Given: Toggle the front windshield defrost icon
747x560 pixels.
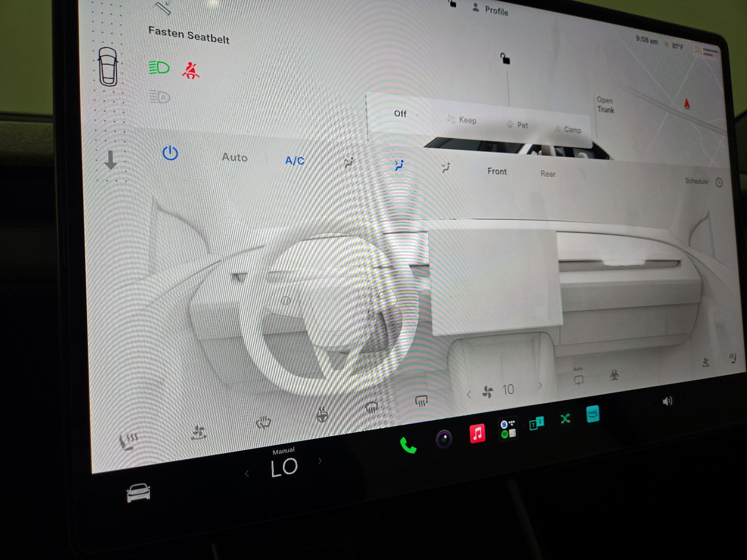Looking at the screenshot, I should click(x=371, y=408).
